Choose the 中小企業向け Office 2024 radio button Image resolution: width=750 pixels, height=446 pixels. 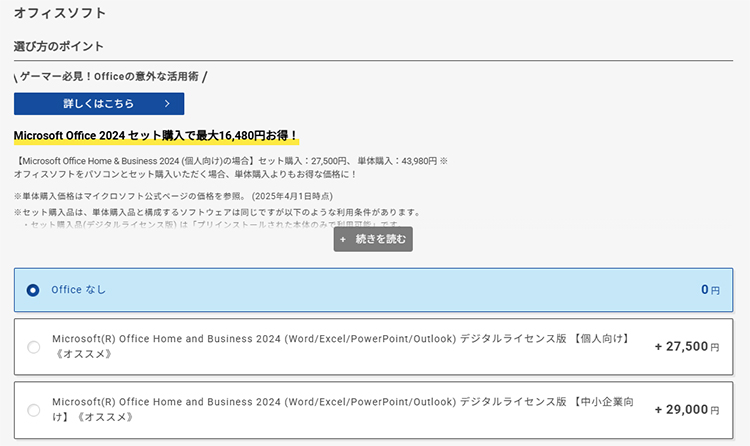coord(33,410)
